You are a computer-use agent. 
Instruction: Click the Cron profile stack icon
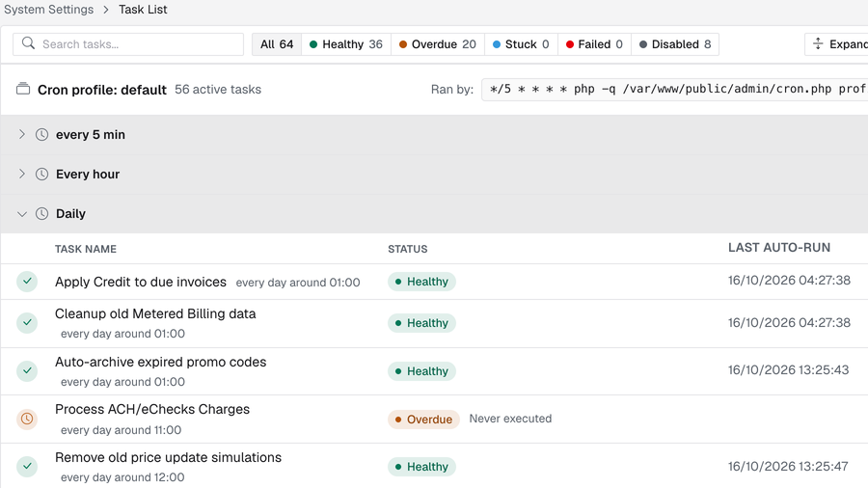(x=23, y=89)
